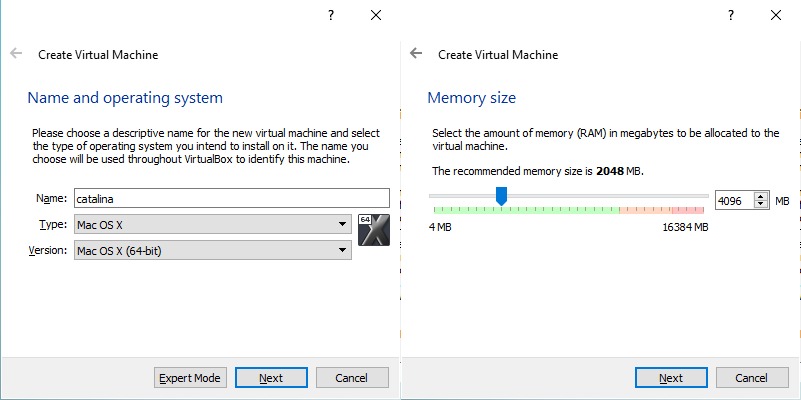Viewport: 801px width, 400px height.
Task: Click the help question mark in the Name dialog
Action: (331, 15)
